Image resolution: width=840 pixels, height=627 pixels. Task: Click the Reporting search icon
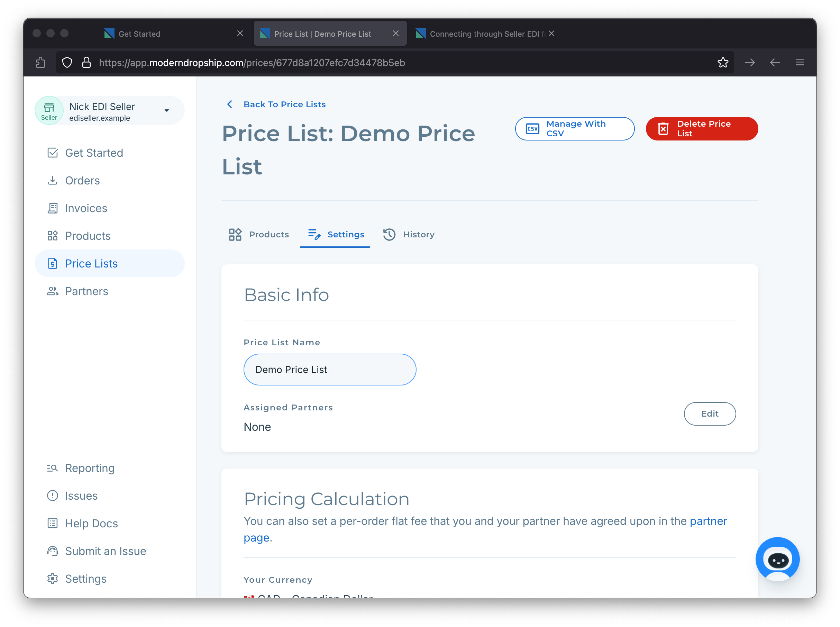(x=52, y=468)
